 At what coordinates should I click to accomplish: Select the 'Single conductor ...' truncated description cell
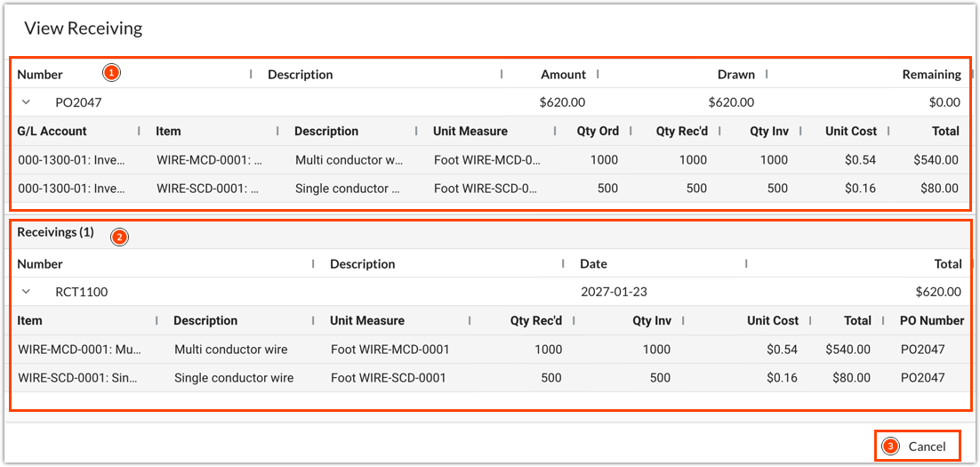coord(348,188)
